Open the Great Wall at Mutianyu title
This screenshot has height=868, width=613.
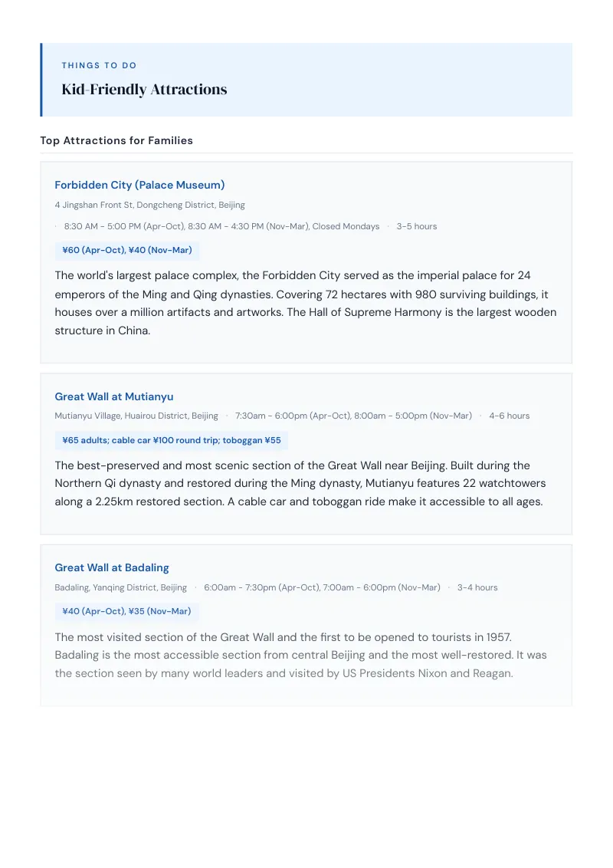point(114,396)
